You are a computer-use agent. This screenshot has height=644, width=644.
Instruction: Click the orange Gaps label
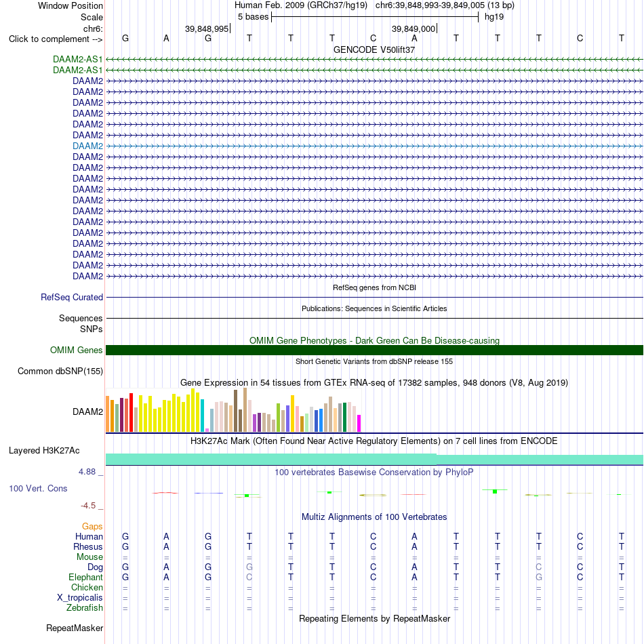tap(92, 526)
